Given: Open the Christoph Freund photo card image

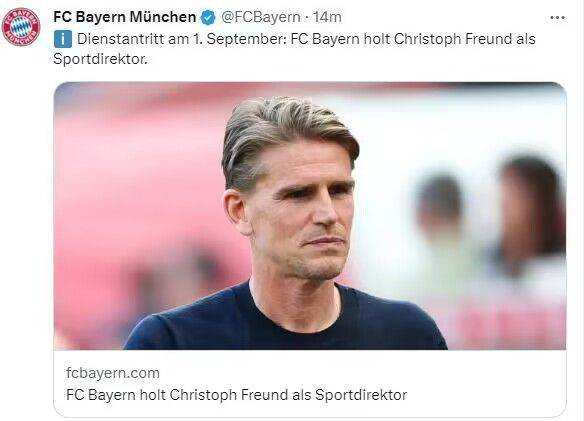Looking at the screenshot, I should (310, 216).
